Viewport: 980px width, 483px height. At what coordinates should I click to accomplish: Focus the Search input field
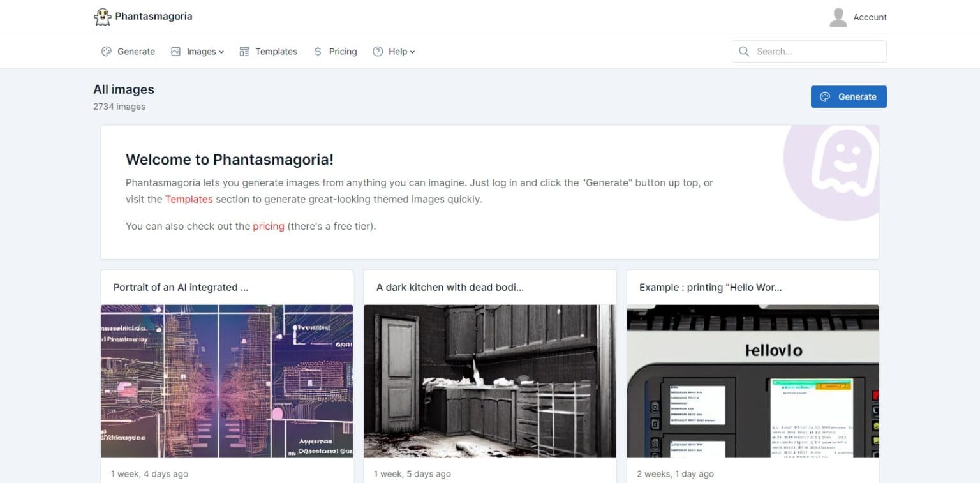pos(817,52)
